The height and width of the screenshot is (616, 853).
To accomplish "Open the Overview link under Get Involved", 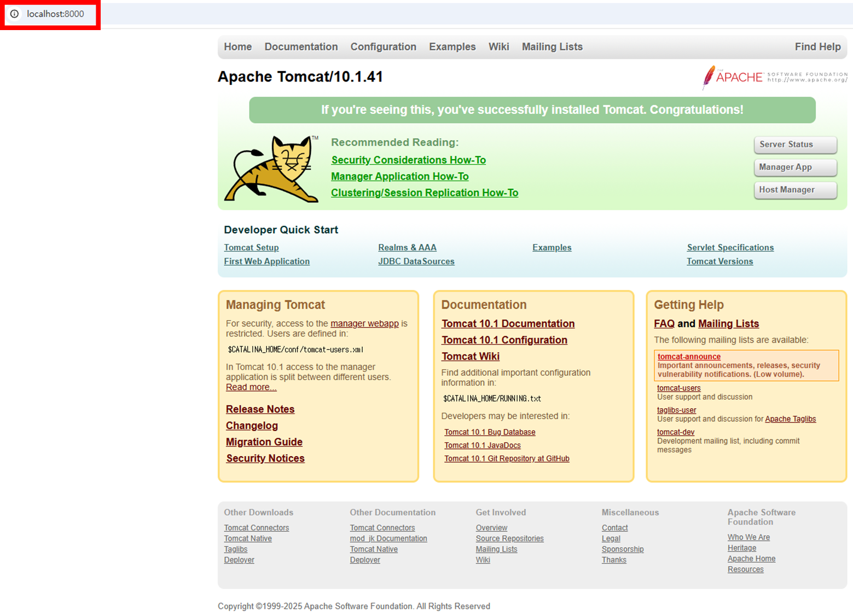I will pos(491,528).
